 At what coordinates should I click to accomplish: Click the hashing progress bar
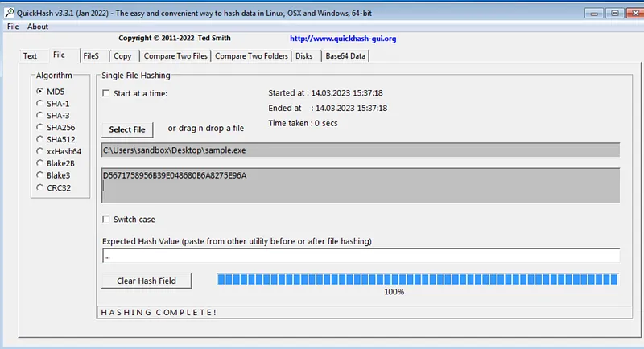(x=417, y=279)
